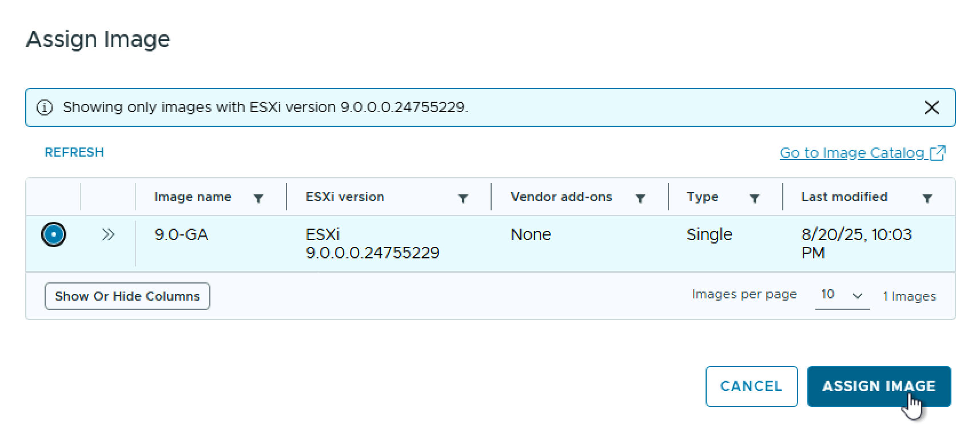
Task: Sort by the Vendor add-ons header
Action: tap(561, 197)
